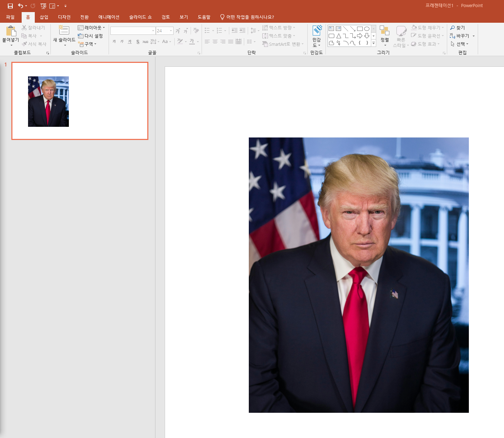Image resolution: width=504 pixels, height=438 pixels.
Task: Toggle Underline formatting
Action: 130,42
